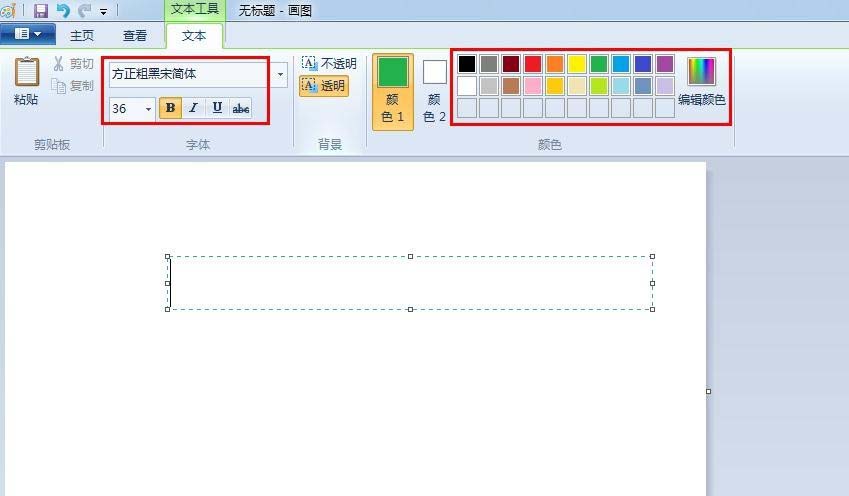Pick the light gray color swatch
The height and width of the screenshot is (496, 849).
coord(489,86)
